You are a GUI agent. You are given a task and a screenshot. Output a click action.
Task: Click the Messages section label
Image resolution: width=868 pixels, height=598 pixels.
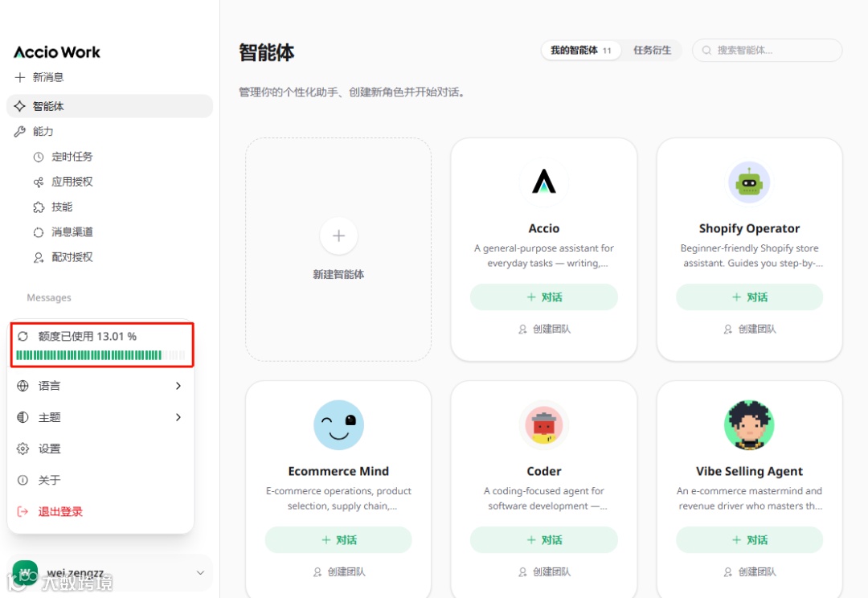[x=49, y=298]
